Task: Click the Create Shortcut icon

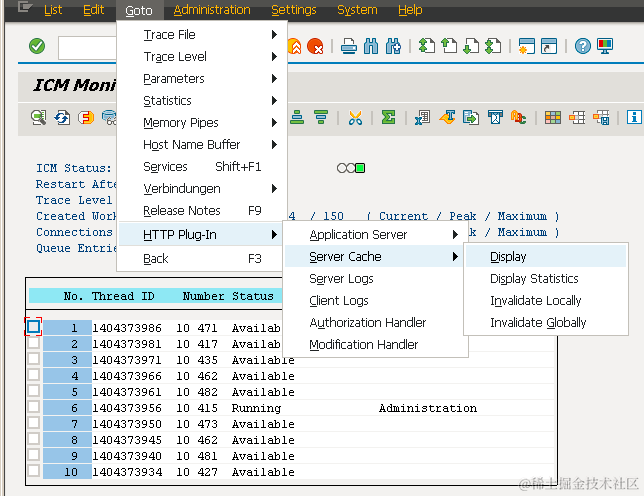Action: click(x=549, y=46)
